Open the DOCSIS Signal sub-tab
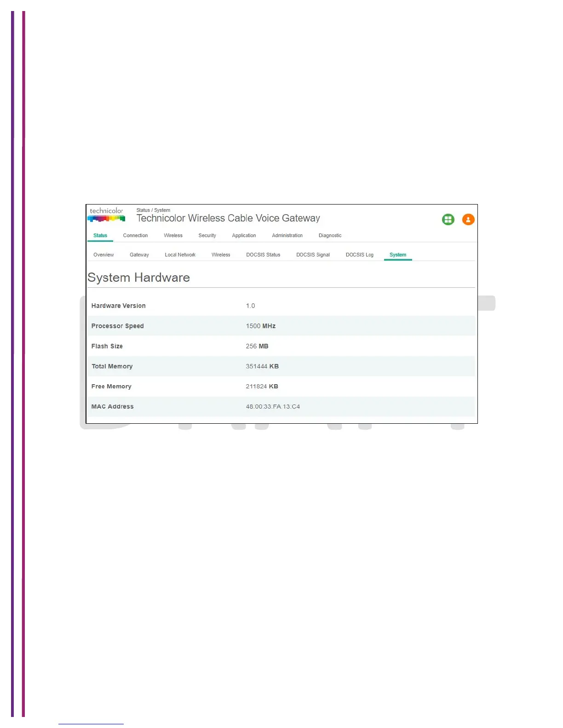The image size is (563, 728). (x=313, y=255)
